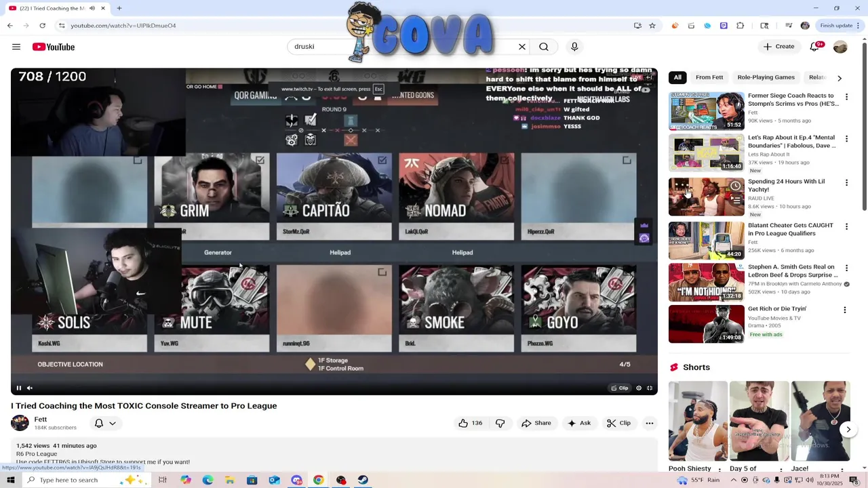
Task: Open the YouTube account avatar menu
Action: click(x=840, y=47)
